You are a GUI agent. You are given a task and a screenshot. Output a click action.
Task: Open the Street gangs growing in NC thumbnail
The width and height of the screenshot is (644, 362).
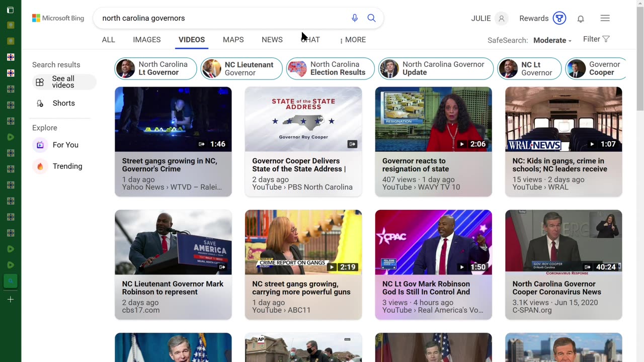point(173,119)
